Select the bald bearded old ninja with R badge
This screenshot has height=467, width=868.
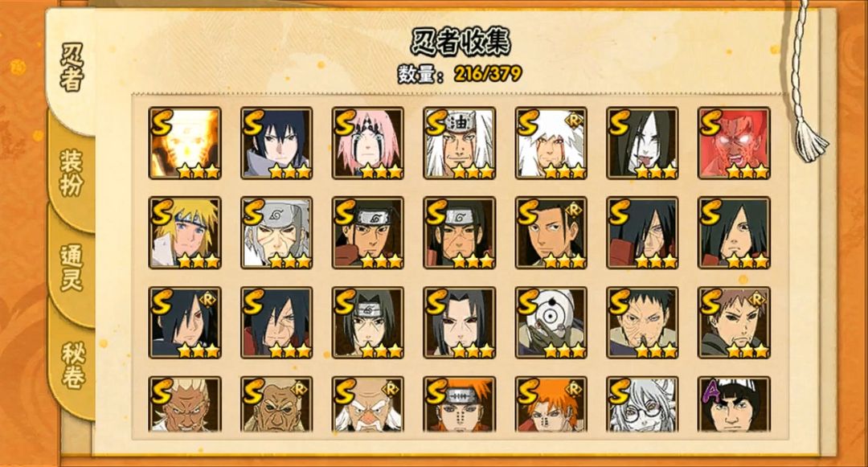[x=367, y=404]
